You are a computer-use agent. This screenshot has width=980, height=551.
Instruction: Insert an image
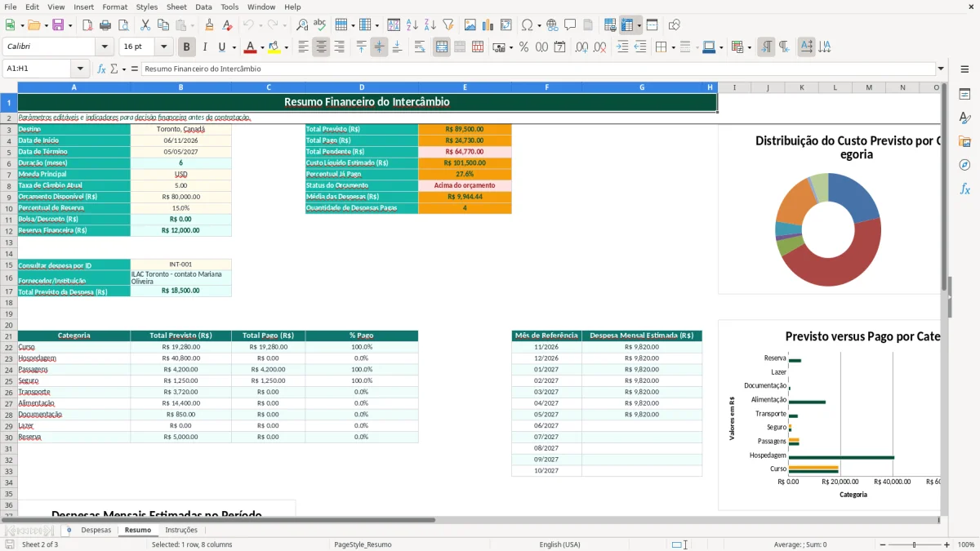point(470,25)
